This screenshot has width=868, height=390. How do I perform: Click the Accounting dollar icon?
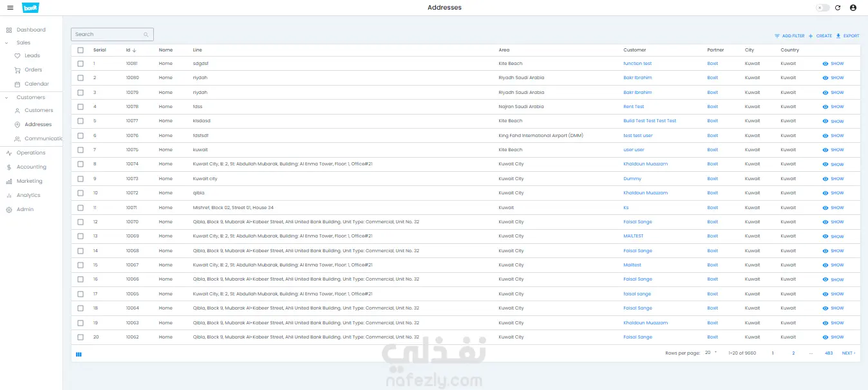pos(9,167)
